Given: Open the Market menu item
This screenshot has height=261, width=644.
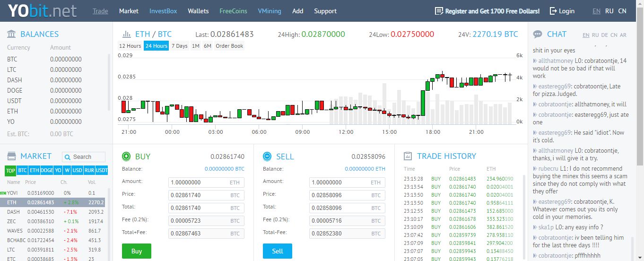Looking at the screenshot, I should tap(129, 11).
